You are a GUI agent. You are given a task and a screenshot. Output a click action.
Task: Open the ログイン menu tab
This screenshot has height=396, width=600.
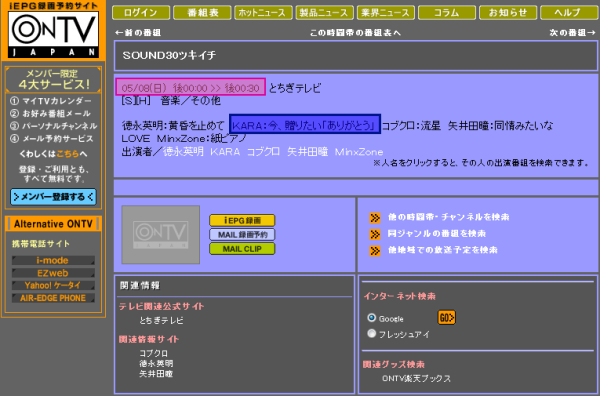coord(141,13)
